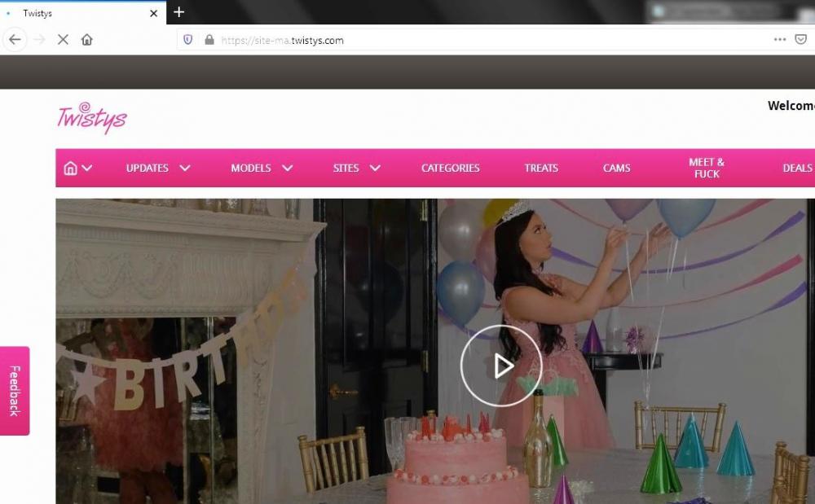
Task: Select the Treats menu item
Action: pos(541,168)
